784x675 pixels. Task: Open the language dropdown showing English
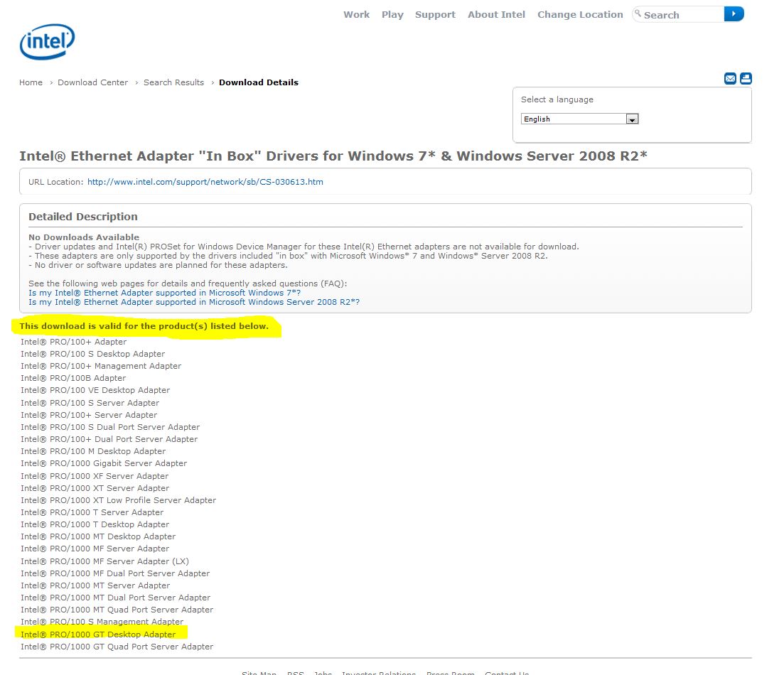pyautogui.click(x=579, y=119)
